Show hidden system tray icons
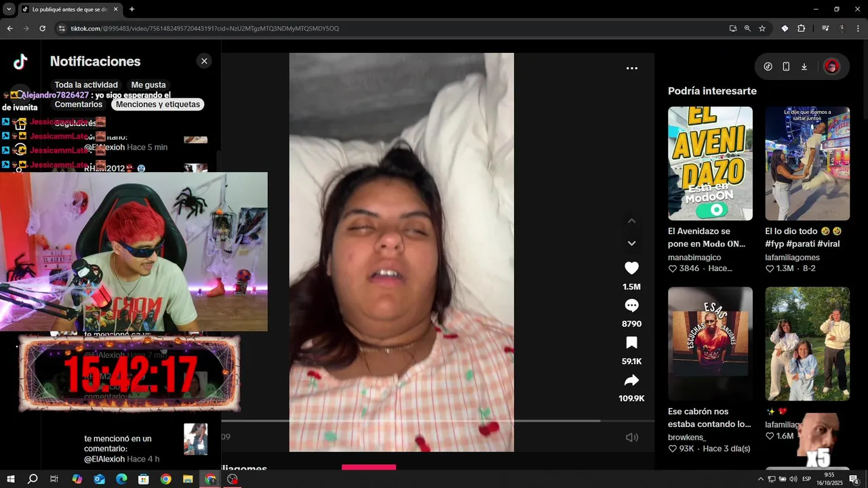This screenshot has height=488, width=868. click(760, 479)
